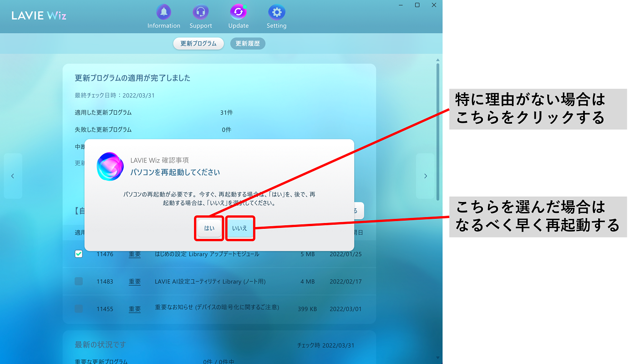The width and height of the screenshot is (630, 364).
Task: Switch to 更新履歴 tab
Action: (248, 44)
